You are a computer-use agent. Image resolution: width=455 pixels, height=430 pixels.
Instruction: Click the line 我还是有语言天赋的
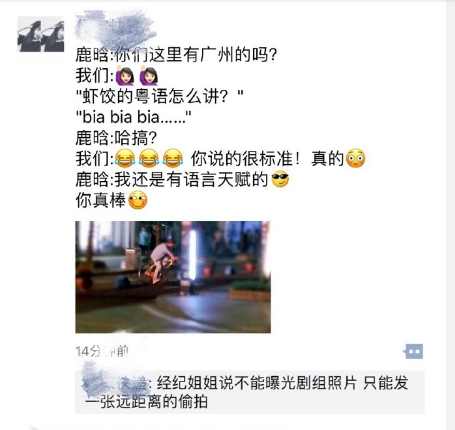point(172,180)
